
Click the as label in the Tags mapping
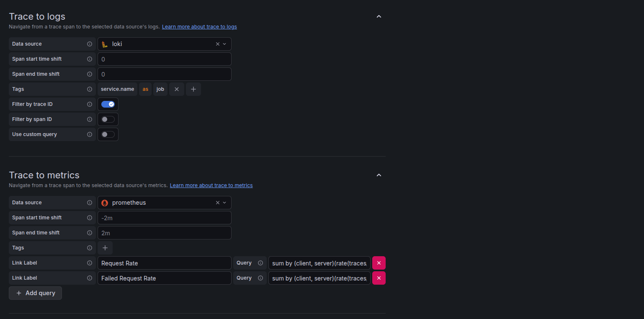[145, 89]
